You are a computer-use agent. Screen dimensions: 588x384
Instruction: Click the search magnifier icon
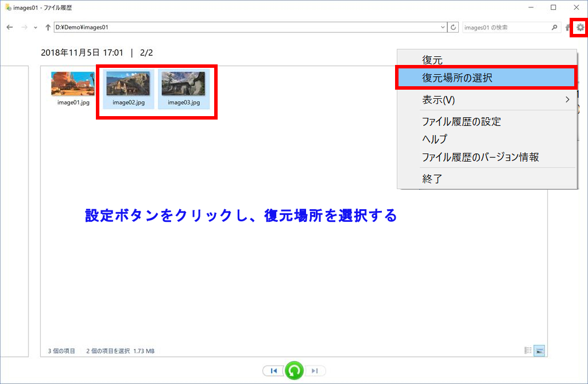554,28
